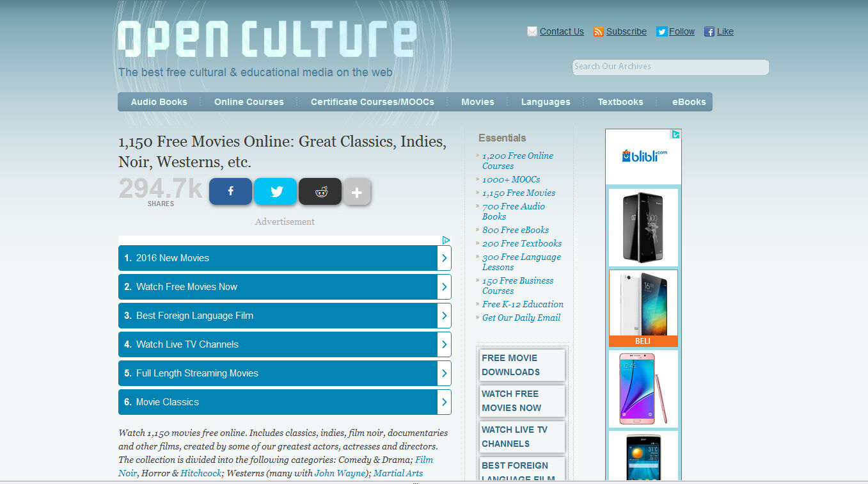Open 1,200 Free Online Courses link
Image resolution: width=868 pixels, height=484 pixels.
pos(517,161)
